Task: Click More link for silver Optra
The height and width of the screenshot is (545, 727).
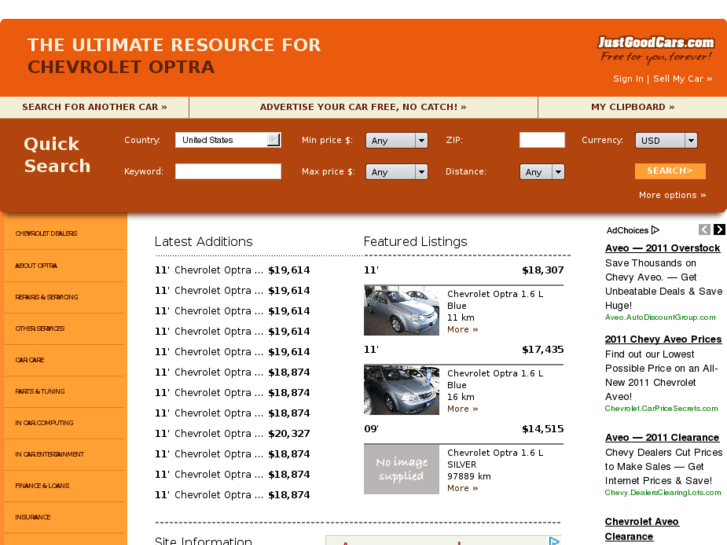Action: tap(462, 488)
